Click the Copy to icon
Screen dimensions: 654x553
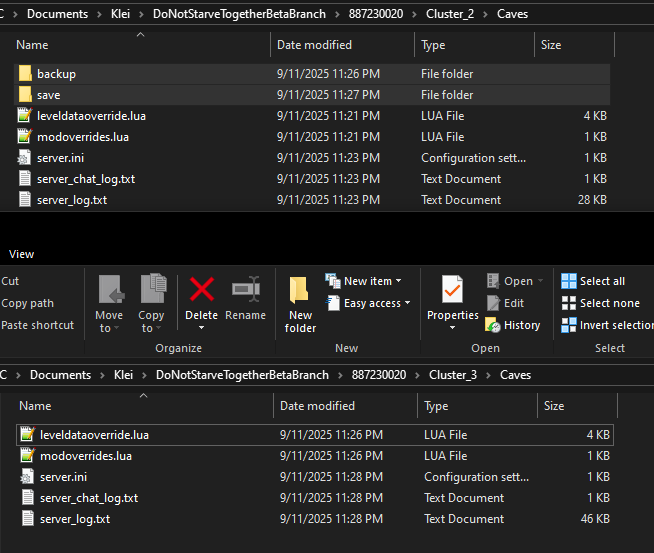tap(152, 290)
